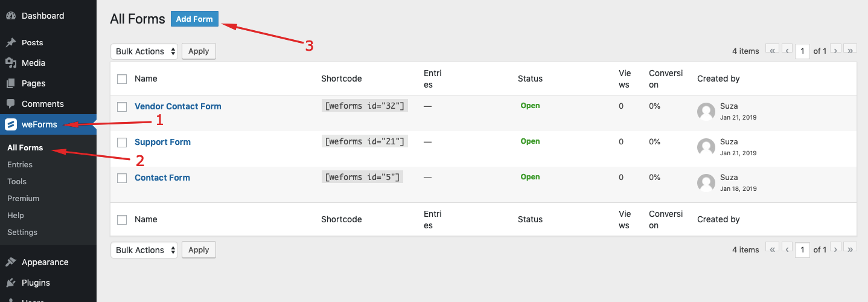Click the top page number input field
This screenshot has height=302, width=868.
(x=802, y=51)
